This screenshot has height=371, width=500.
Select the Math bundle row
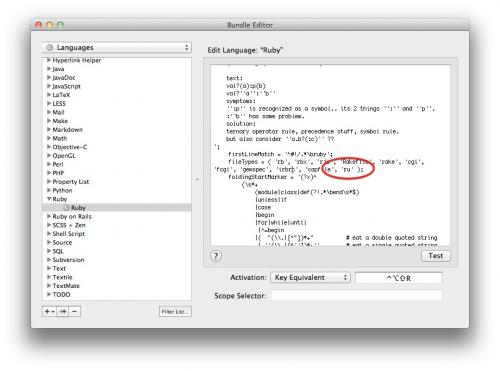coord(117,138)
